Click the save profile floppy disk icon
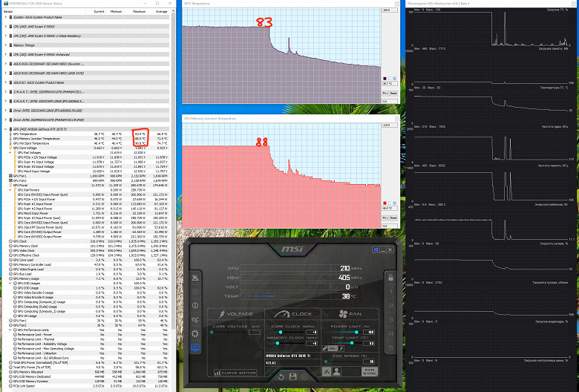This screenshot has height=392, width=579. pos(292,377)
